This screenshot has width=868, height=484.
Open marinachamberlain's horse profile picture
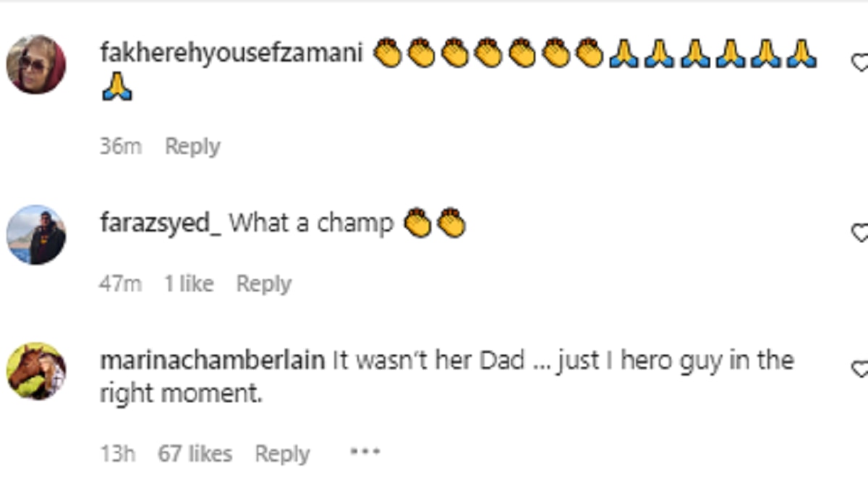(x=36, y=372)
